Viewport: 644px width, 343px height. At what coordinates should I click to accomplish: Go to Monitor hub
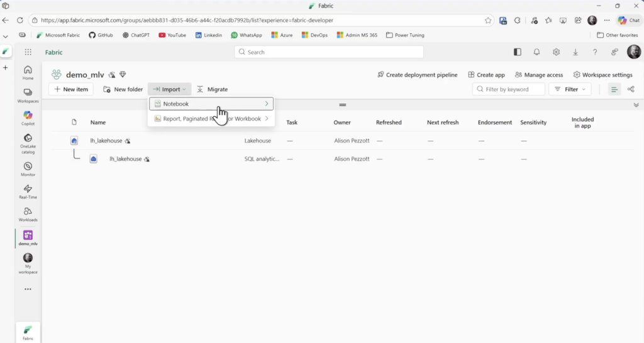pos(28,169)
